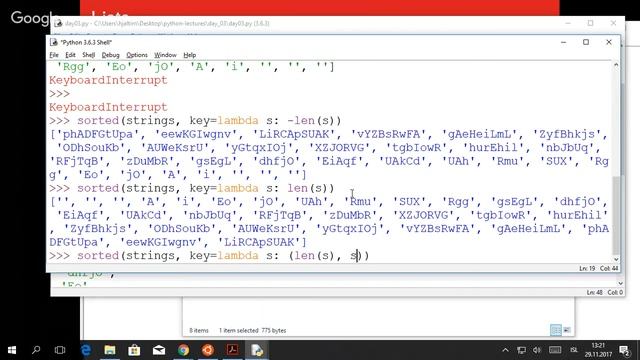
Task: Change the ISL input language indicator
Action: point(574,350)
